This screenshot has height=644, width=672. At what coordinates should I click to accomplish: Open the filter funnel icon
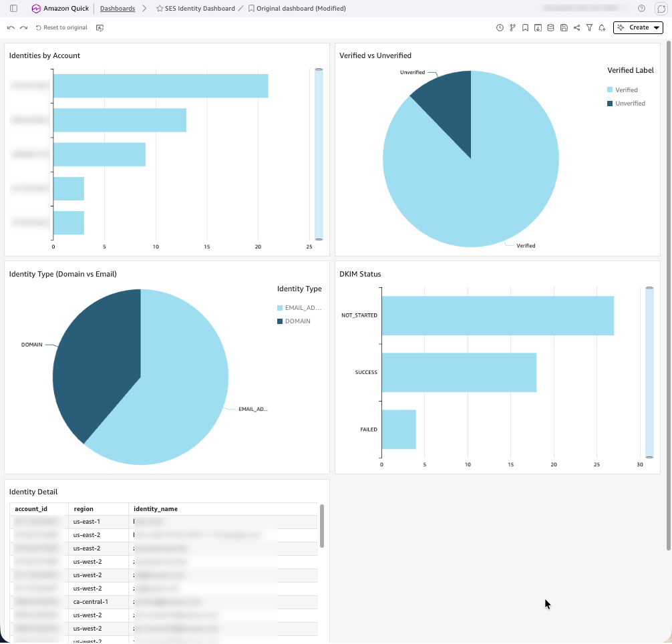[x=589, y=27]
